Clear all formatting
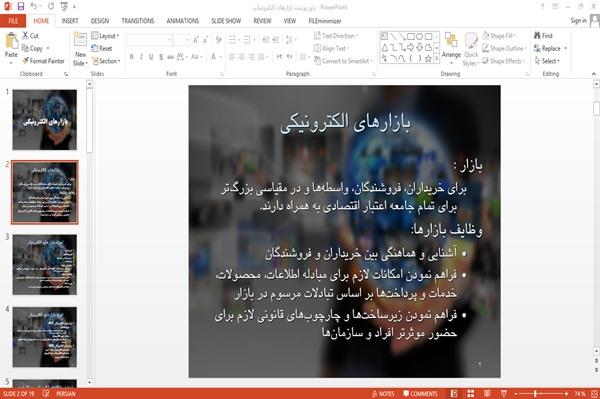Viewport: 600px width, 399px height. 218,39
